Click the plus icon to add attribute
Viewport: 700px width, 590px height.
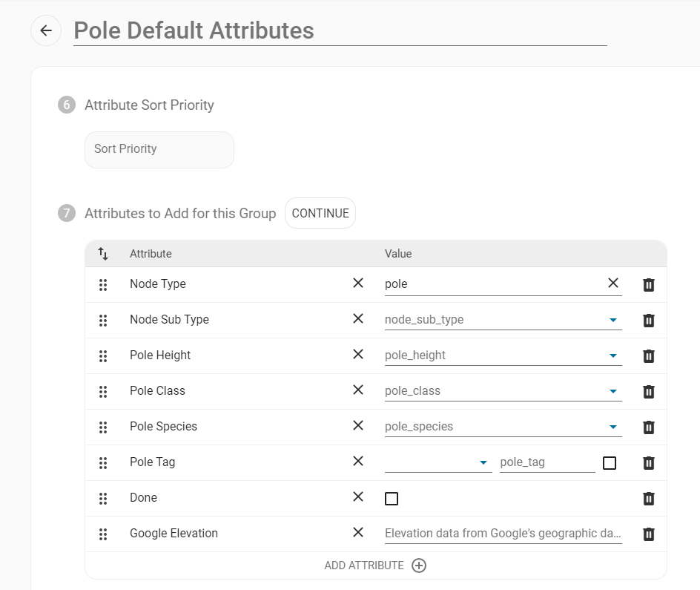(419, 566)
